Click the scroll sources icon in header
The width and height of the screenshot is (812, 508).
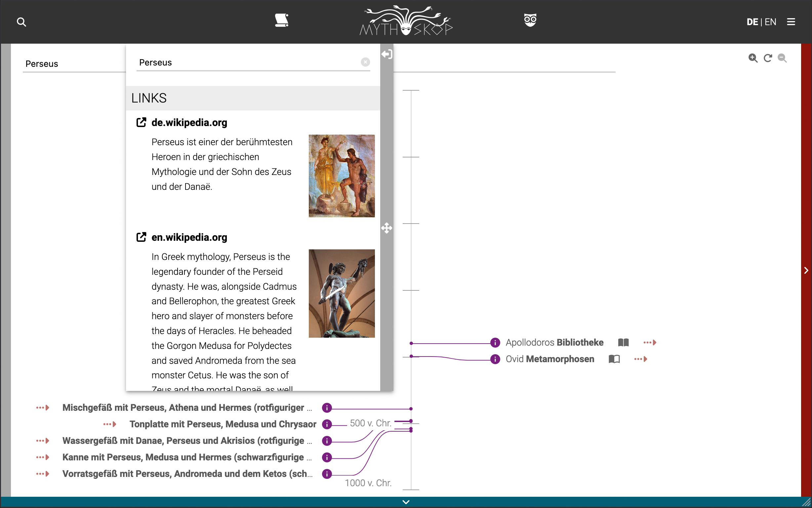click(x=281, y=20)
